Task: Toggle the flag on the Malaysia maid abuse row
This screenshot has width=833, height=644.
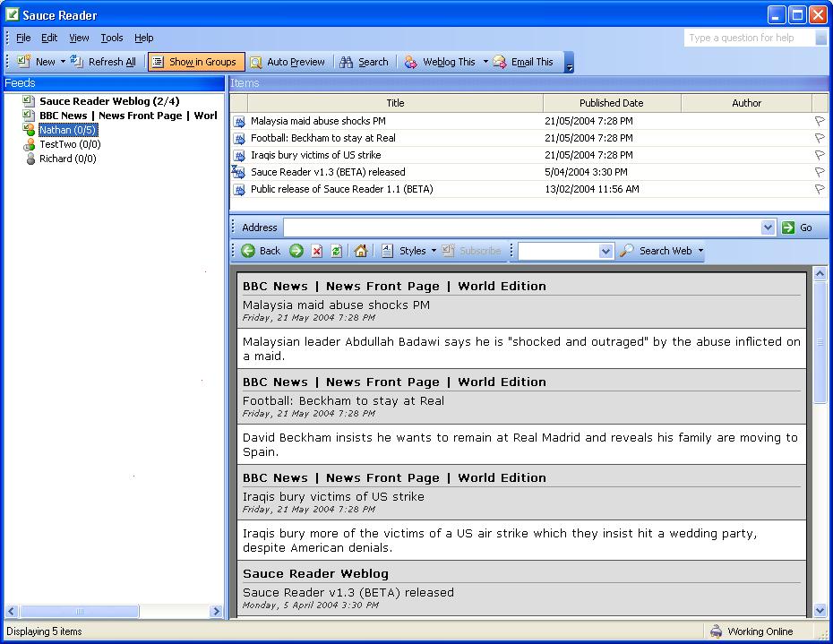Action: [x=820, y=121]
